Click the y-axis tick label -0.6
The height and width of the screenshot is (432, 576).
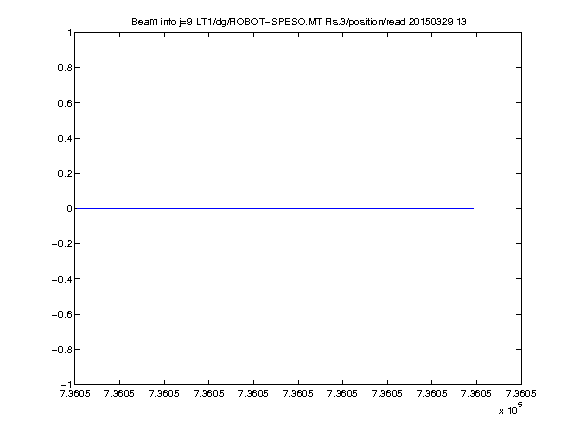[61, 314]
